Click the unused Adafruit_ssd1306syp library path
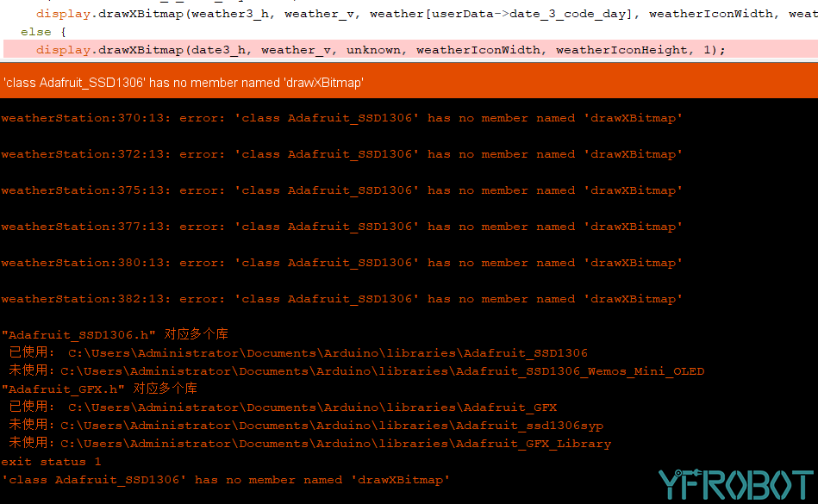 332,426
